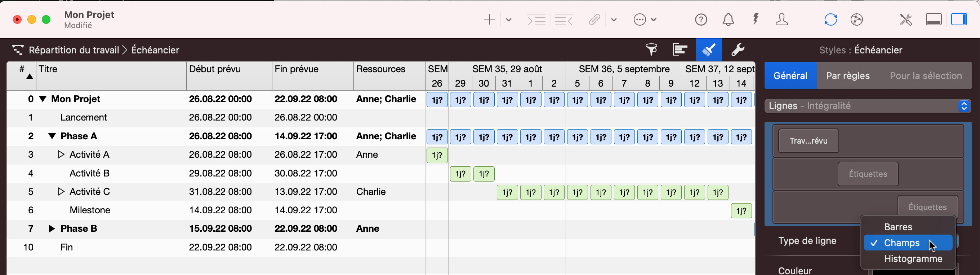Viewport: 980px width, 275px height.
Task: Open the Lignes – Intégralité dropdown
Action: (868, 106)
